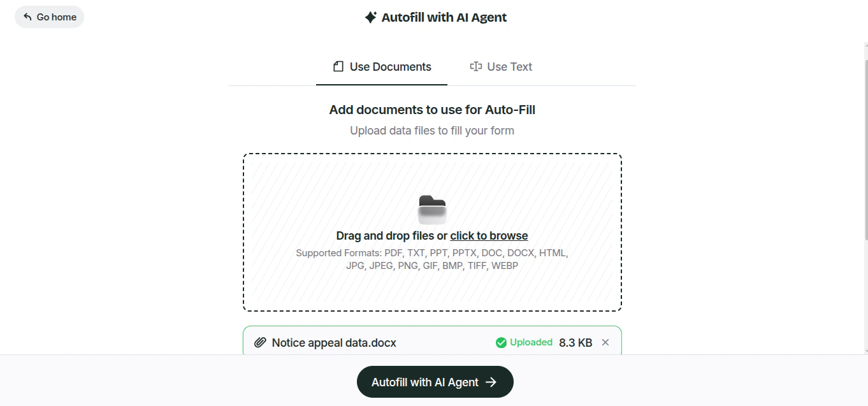Screen dimensions: 868x406
Task: Click the Go home button
Action: tap(49, 17)
